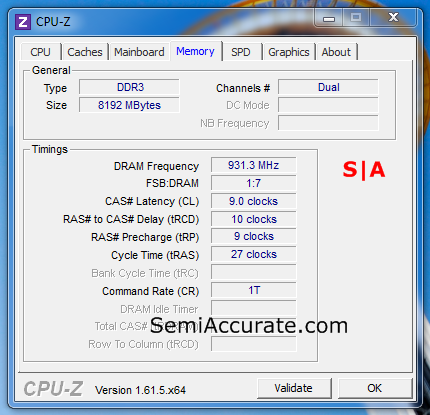Close the CPU-Z window

click(393, 17)
